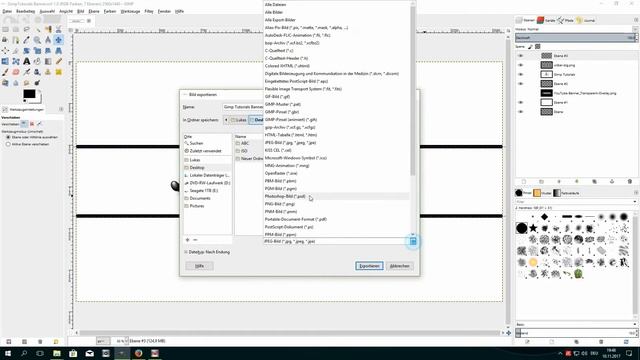The height and width of the screenshot is (360, 640).
Task: Click the duplicate layer icon
Action: click(594, 181)
